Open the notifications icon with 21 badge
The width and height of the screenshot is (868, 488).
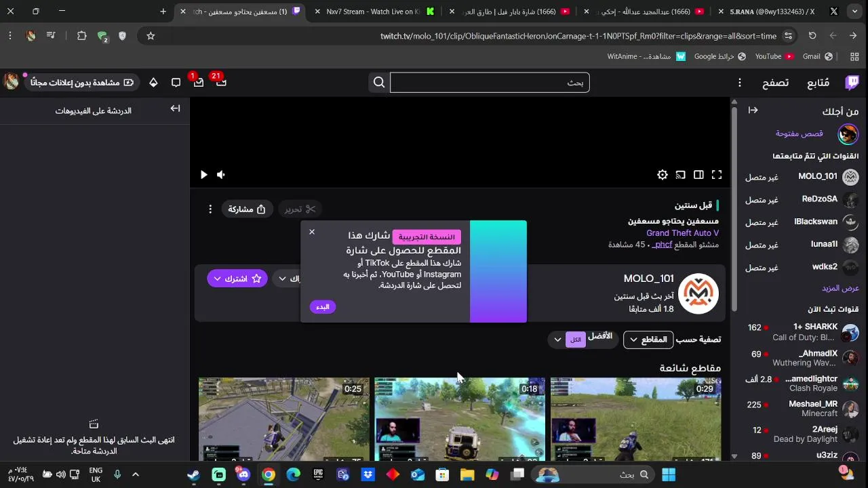coord(220,82)
